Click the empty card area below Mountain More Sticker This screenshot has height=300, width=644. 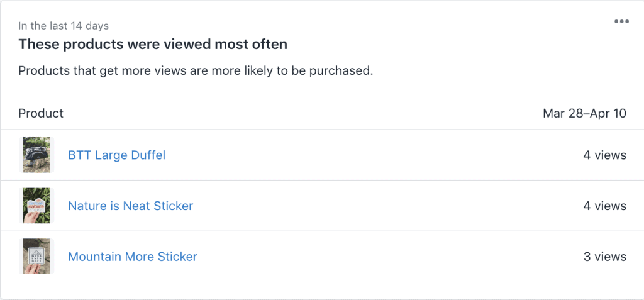click(x=322, y=290)
